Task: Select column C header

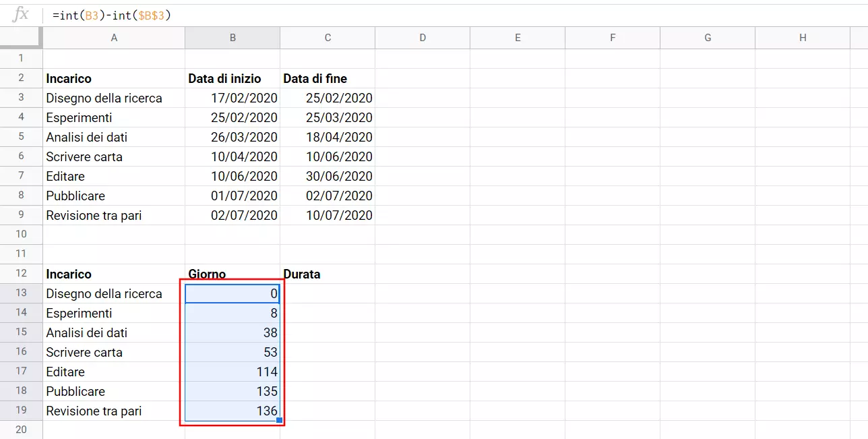Action: click(328, 38)
